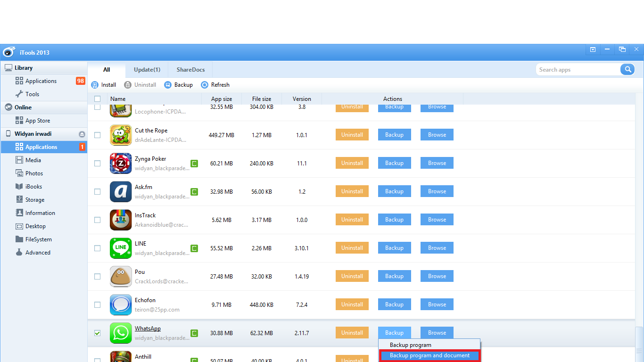
Task: Open WhatsApp app icon
Action: (121, 333)
